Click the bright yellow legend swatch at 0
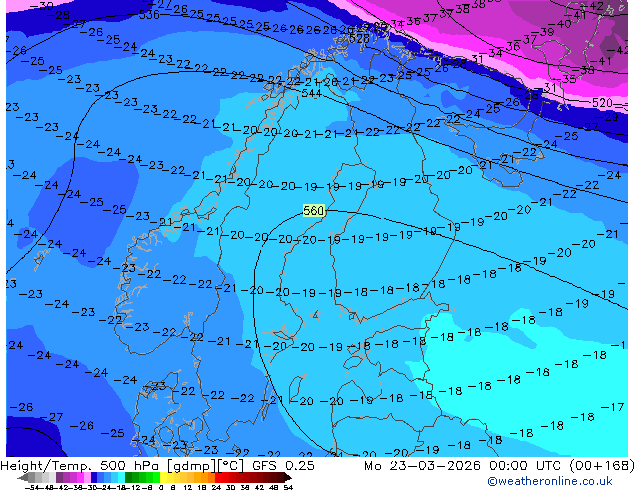The height and width of the screenshot is (490, 634). 163,478
